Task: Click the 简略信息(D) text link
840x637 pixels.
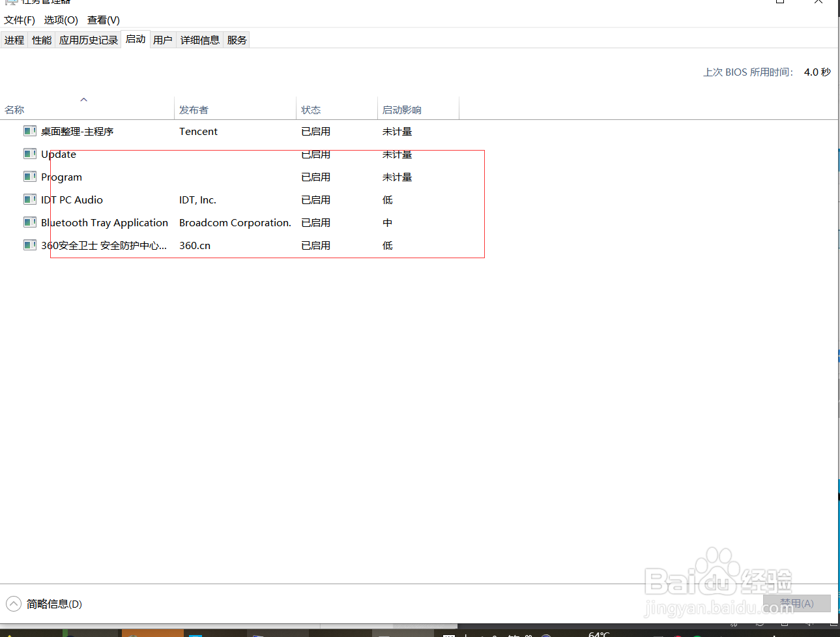Action: (54, 604)
